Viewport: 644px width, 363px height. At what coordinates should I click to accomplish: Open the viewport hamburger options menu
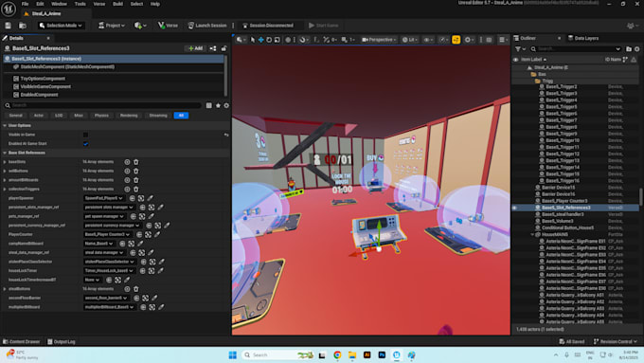(x=502, y=40)
